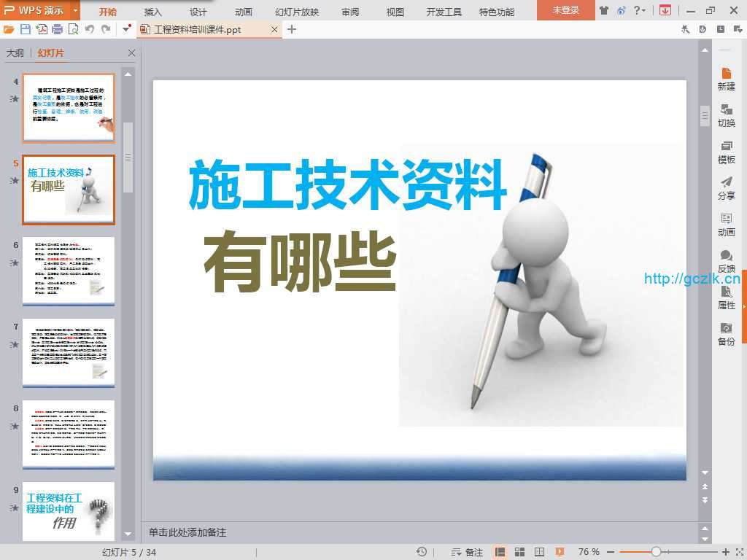Screen dimensions: 747x560
Task: Expand the WPS 演示 application menu arrow
Action: click(x=75, y=10)
